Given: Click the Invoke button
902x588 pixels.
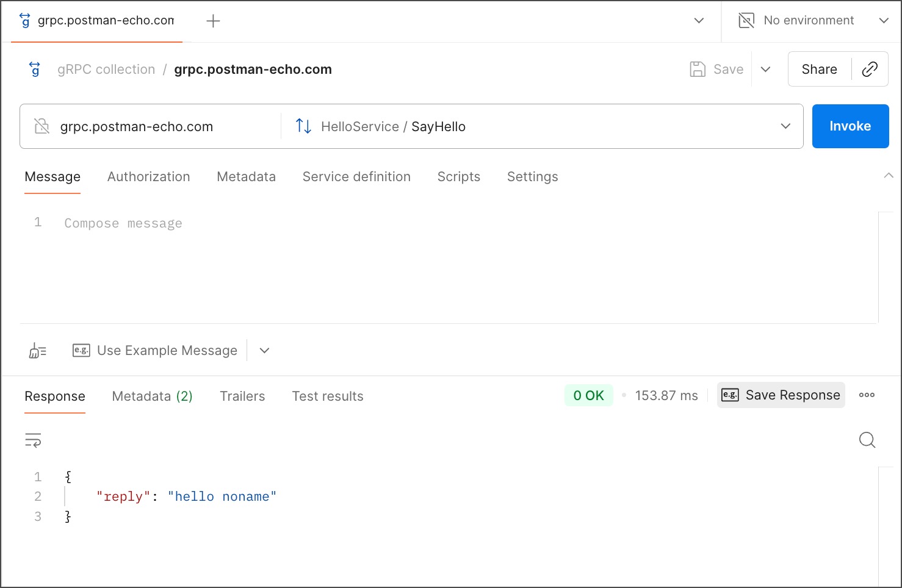Looking at the screenshot, I should click(850, 126).
